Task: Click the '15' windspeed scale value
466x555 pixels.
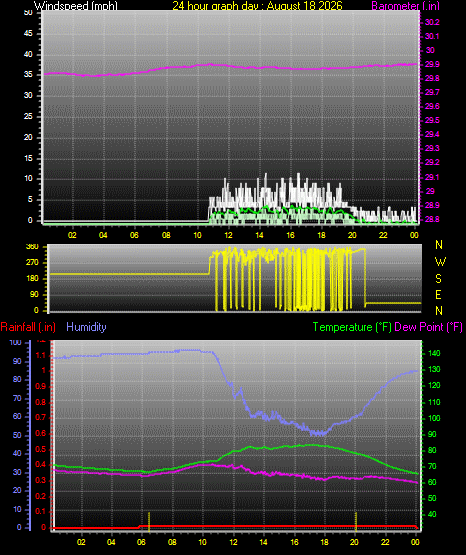Action: 28,158
